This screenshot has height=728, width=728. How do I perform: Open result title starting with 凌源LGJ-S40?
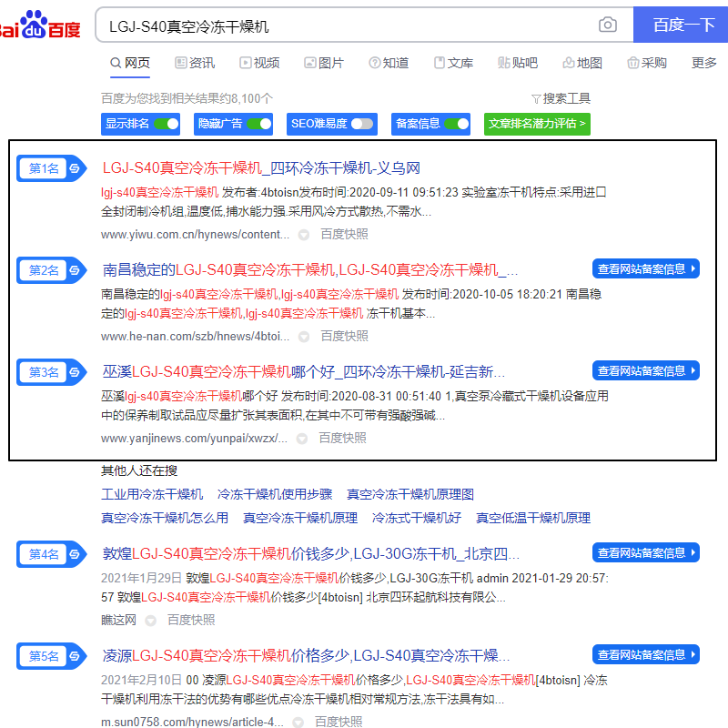pyautogui.click(x=307, y=656)
